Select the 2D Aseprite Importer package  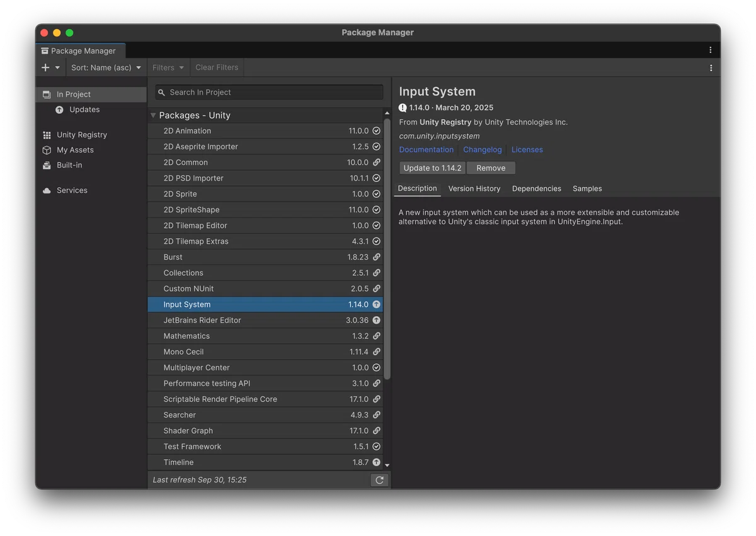click(x=265, y=147)
